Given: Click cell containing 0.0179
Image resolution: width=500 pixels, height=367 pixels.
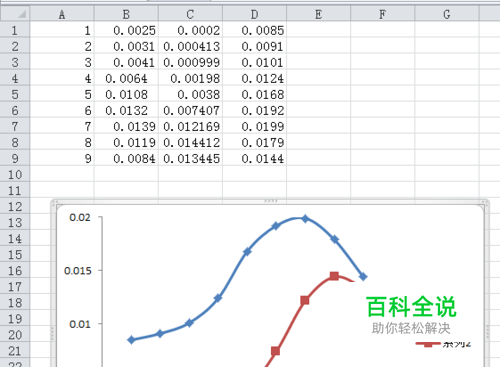Looking at the screenshot, I should coord(254,142).
